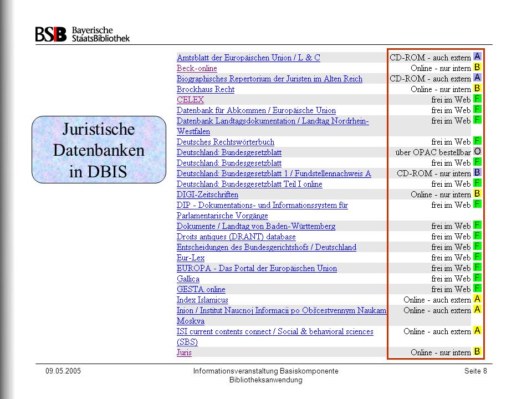The height and width of the screenshot is (399, 532).
Task: Click the 'Juristische Datenbanken in DBIS' title box
Action: [99, 150]
